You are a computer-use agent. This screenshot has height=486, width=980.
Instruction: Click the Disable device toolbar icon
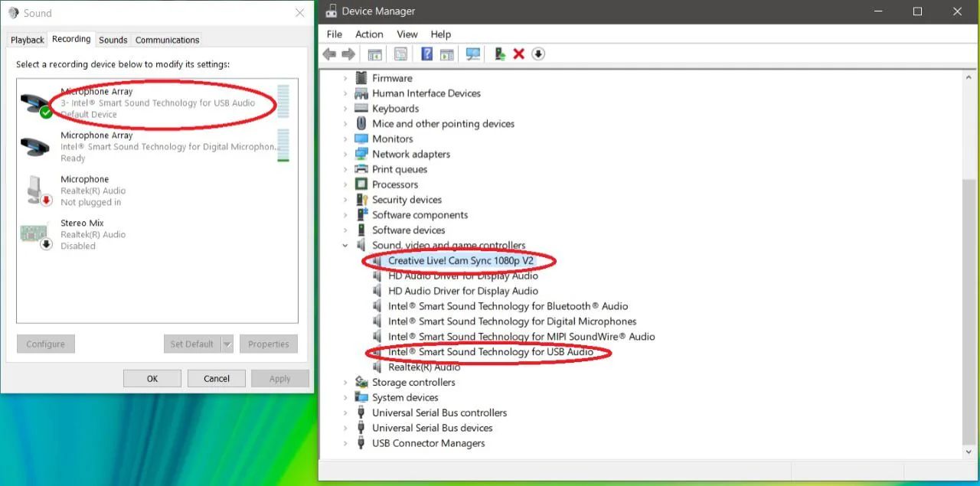pos(538,54)
